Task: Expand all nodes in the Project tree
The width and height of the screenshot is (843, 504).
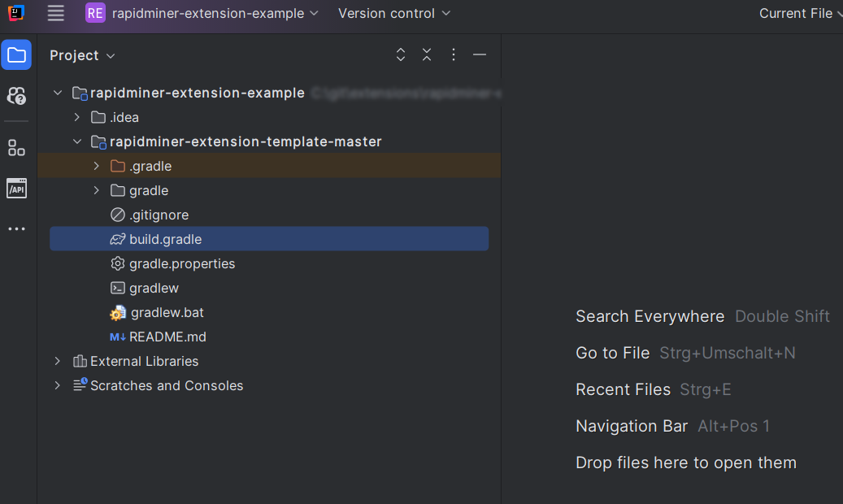Action: point(400,54)
